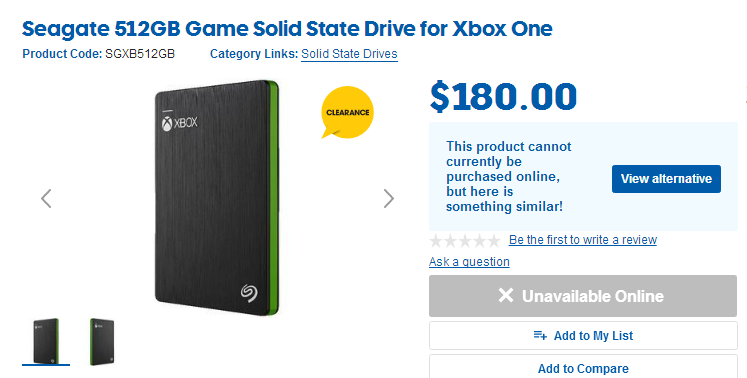The image size is (747, 378).
Task: Click the Add to My List button
Action: point(583,336)
